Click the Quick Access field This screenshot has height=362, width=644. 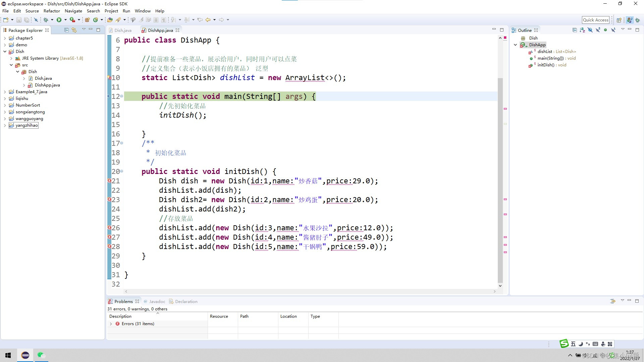pos(595,20)
